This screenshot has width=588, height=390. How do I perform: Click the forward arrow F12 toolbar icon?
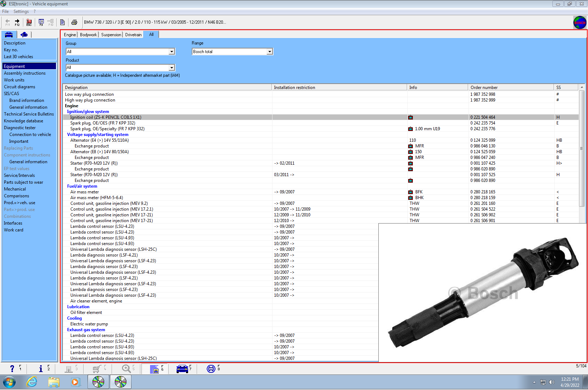[17, 22]
